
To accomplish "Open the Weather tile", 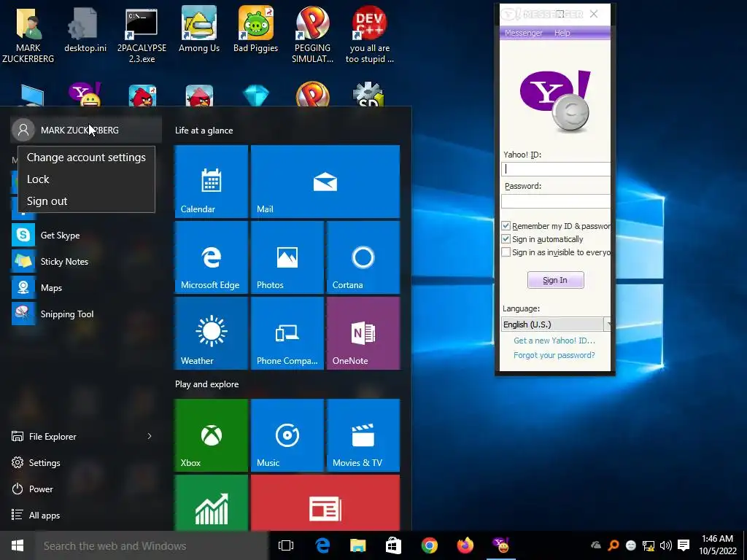I will [x=212, y=332].
